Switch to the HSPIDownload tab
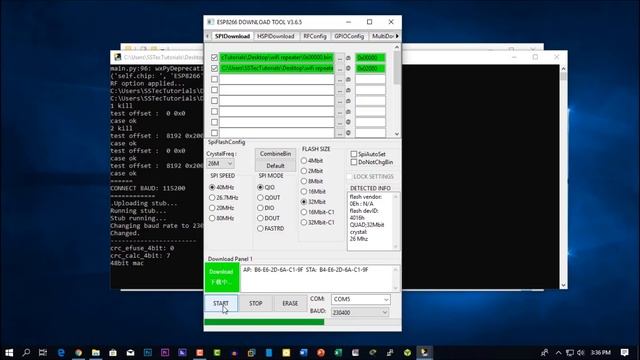Image resolution: width=640 pixels, height=360 pixels. [276, 36]
